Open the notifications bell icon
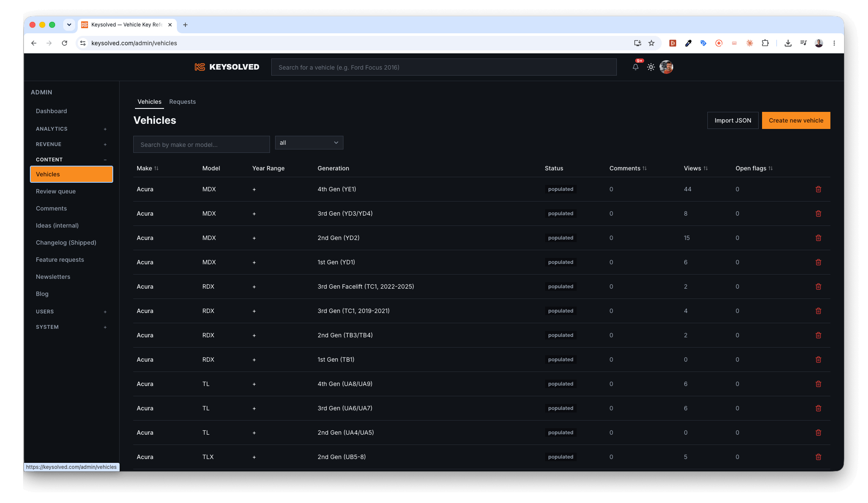Image resolution: width=868 pixels, height=503 pixels. (x=636, y=67)
